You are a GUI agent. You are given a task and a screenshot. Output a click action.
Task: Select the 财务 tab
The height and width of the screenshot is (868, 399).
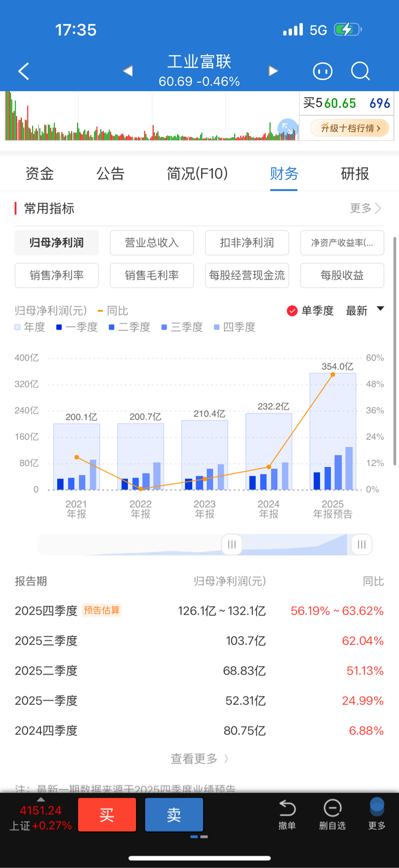click(x=284, y=173)
